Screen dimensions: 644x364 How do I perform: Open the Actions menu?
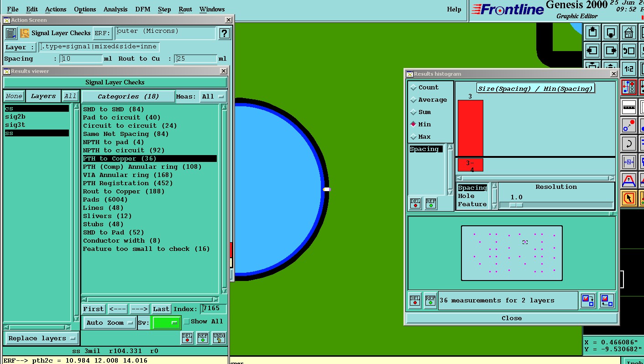(x=56, y=9)
